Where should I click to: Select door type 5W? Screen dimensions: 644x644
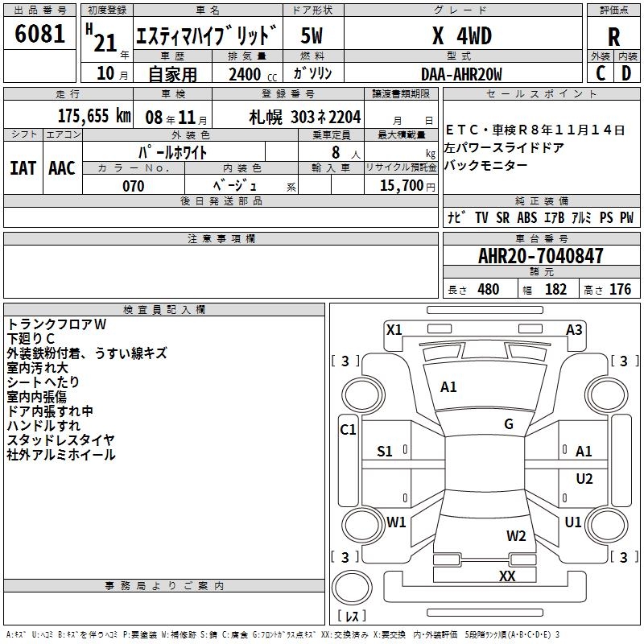[x=312, y=35]
